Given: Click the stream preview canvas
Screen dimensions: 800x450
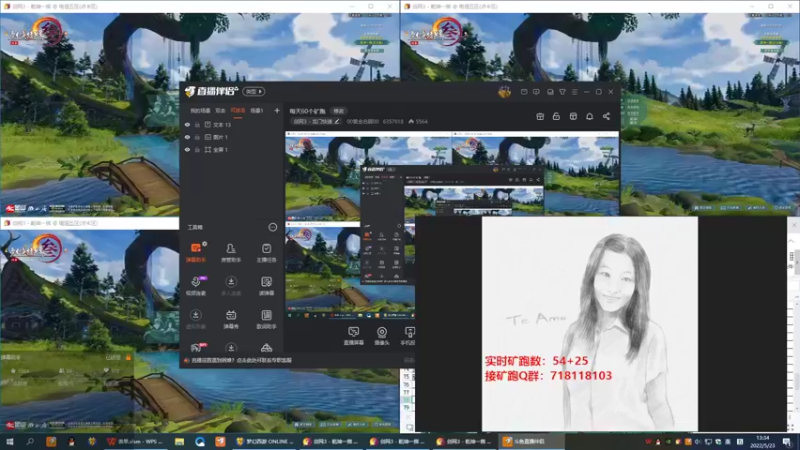Looking at the screenshot, I should tap(452, 224).
